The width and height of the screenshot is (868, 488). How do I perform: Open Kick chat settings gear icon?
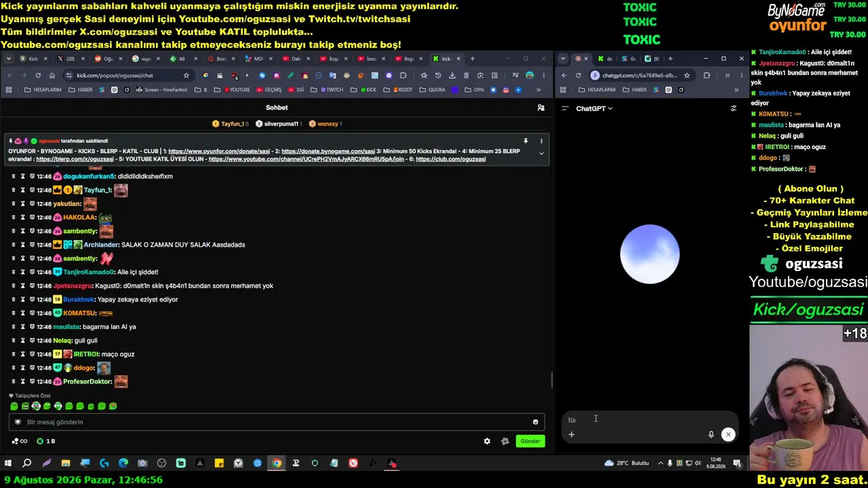coord(487,441)
